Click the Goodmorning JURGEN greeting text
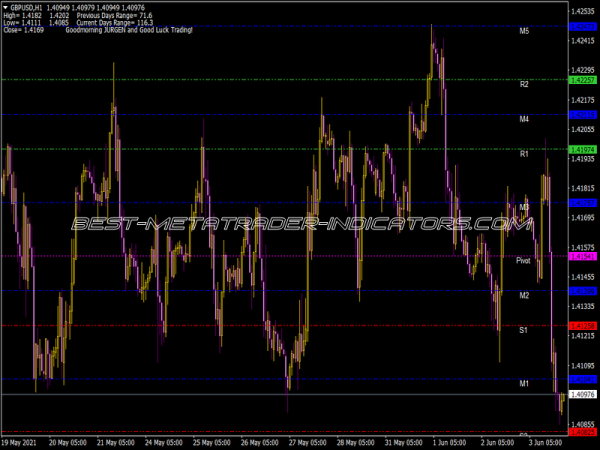Screen dimensions: 600x450 (129, 30)
